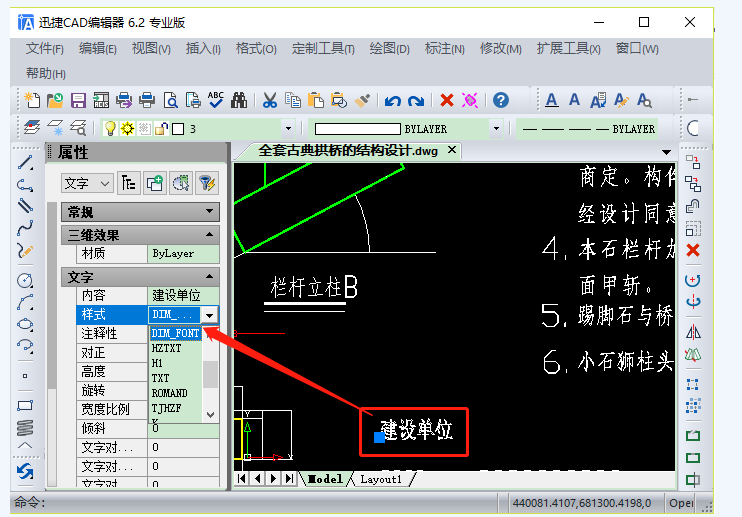Cut selection with scissors icon

pyautogui.click(x=270, y=100)
